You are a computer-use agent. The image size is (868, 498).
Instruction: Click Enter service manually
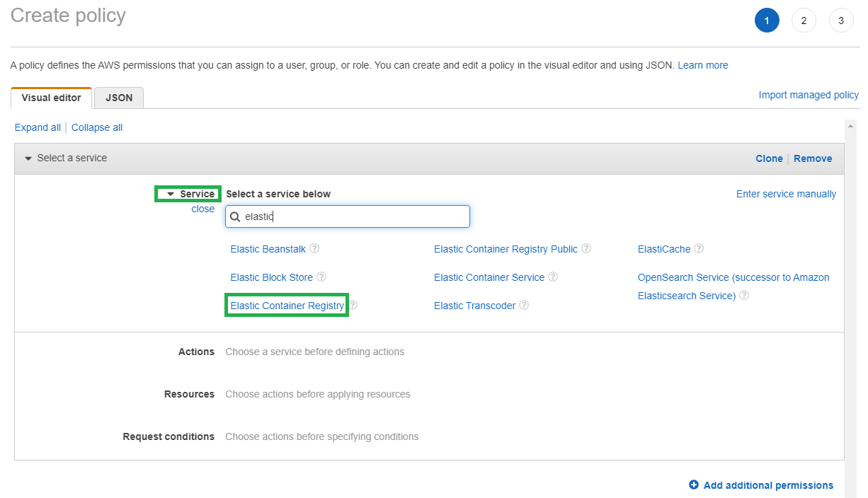(786, 194)
